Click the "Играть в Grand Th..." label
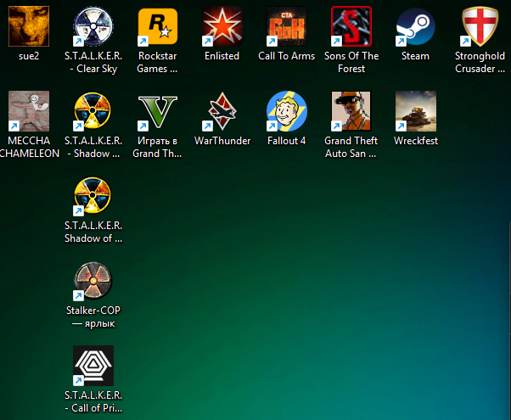 (x=157, y=147)
